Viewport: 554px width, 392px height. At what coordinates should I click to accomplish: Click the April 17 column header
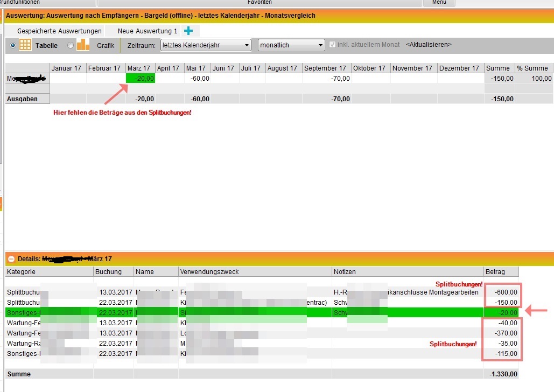170,68
